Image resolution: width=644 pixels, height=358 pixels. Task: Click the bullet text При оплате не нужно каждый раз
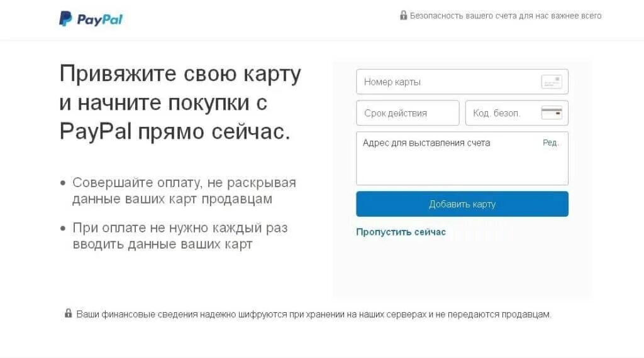point(180,227)
